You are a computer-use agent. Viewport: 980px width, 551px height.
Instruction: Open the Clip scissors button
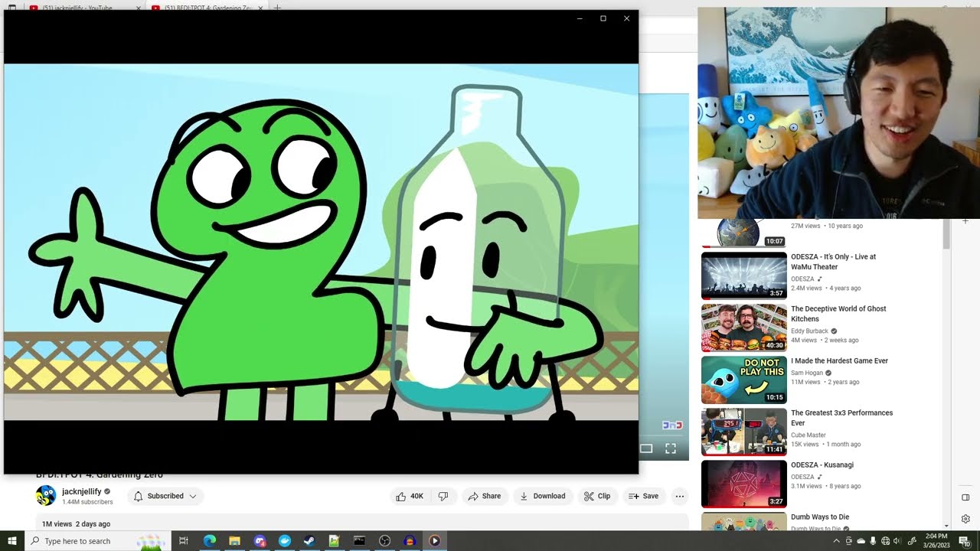coord(597,496)
